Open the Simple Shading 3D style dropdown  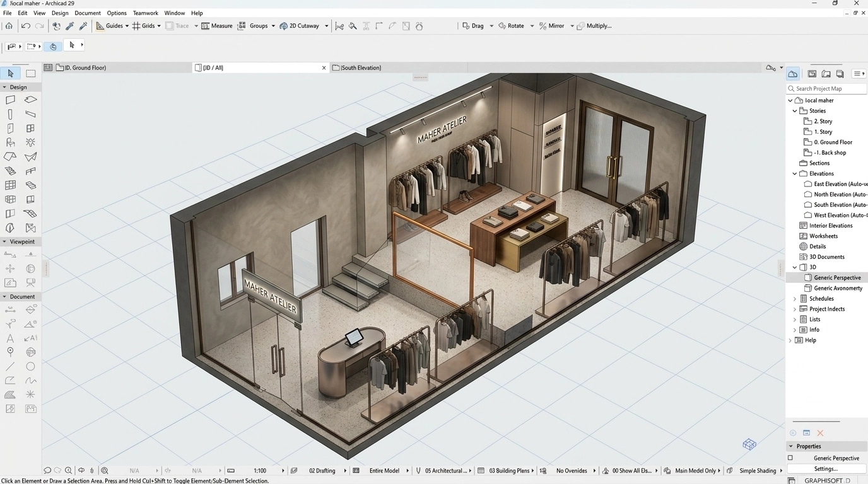781,471
